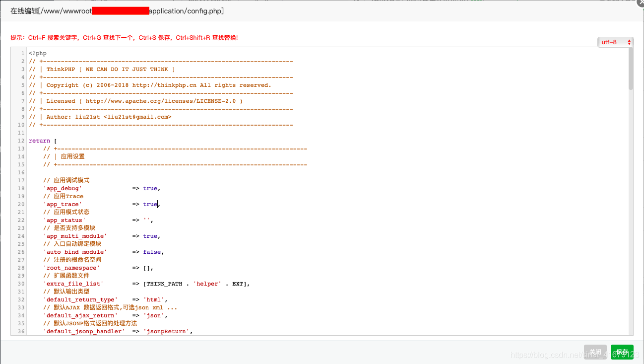Viewport: 644px width, 364px height.
Task: Click the 在线编辑 file path title
Action: coord(117,11)
